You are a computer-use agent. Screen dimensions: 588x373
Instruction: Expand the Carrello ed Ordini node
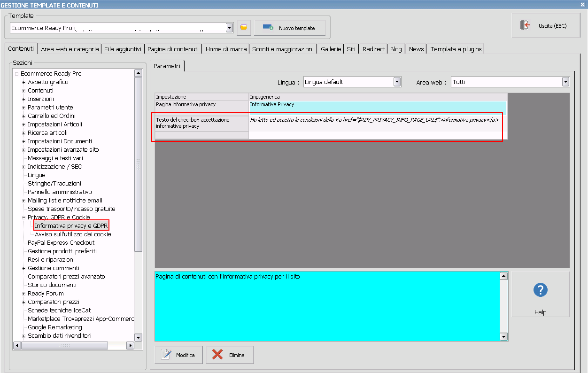point(23,116)
